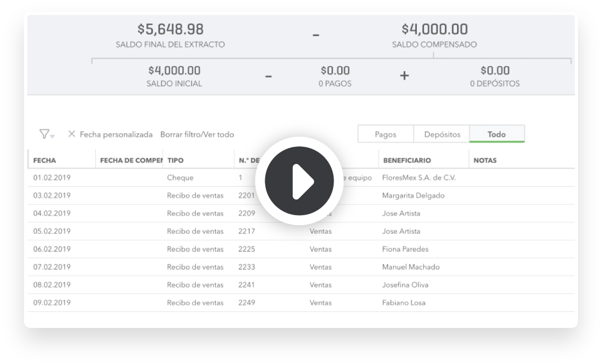This screenshot has height=364, width=602.
Task: Click the NOTAS column header
Action: 485,160
